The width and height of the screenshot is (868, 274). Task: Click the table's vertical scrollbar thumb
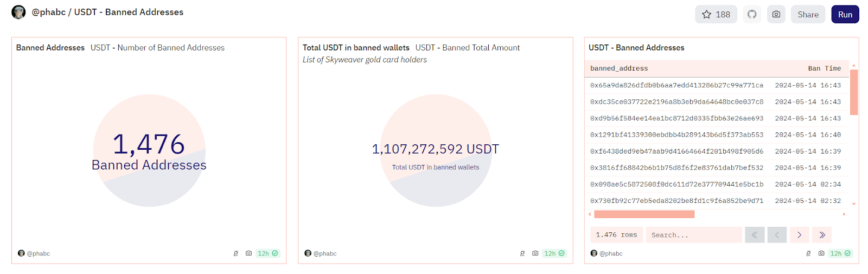[853, 92]
